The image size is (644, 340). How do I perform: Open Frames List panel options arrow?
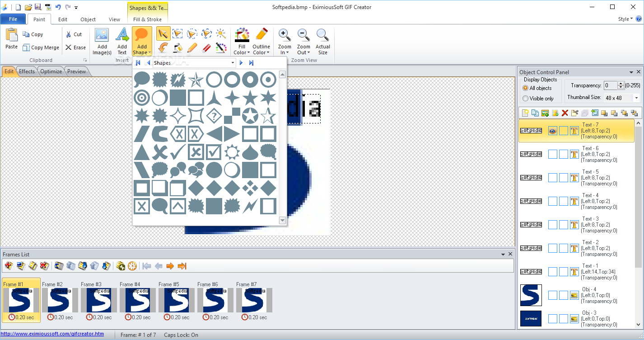pos(503,255)
